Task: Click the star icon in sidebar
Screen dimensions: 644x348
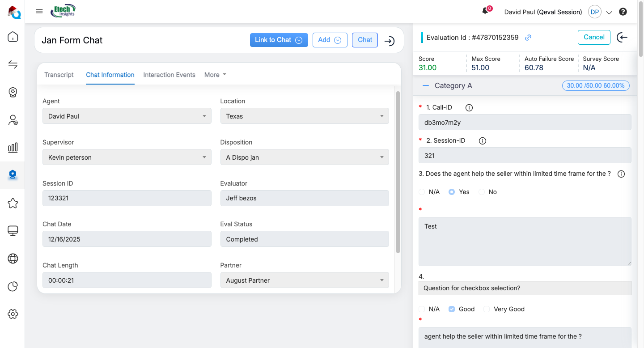Action: point(13,204)
